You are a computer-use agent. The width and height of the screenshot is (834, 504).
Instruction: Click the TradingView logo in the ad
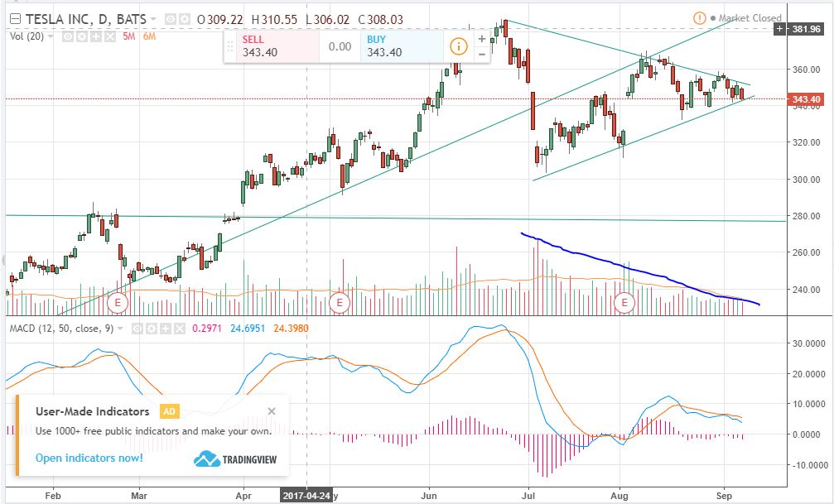pyautogui.click(x=235, y=458)
